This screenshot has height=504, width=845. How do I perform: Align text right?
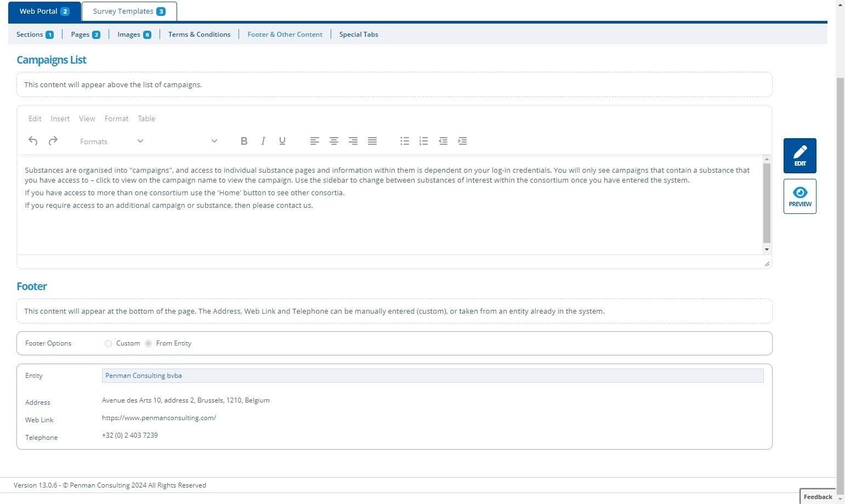click(353, 141)
